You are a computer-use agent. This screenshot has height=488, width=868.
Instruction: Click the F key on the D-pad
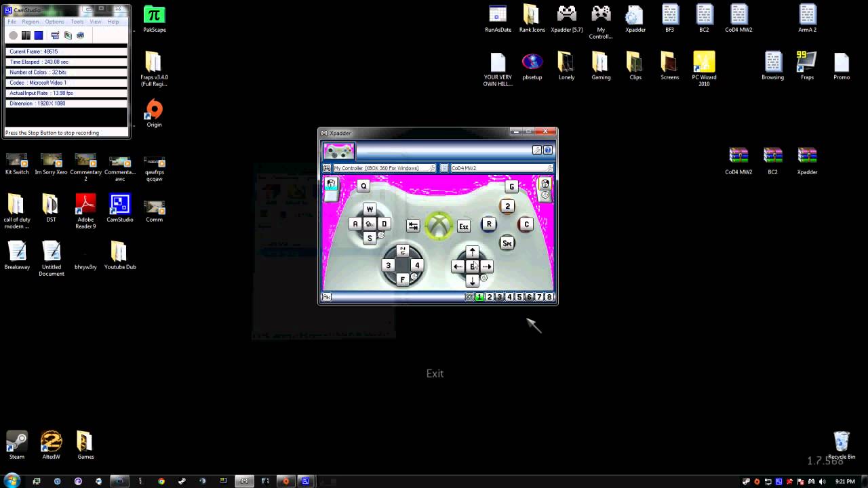point(402,279)
